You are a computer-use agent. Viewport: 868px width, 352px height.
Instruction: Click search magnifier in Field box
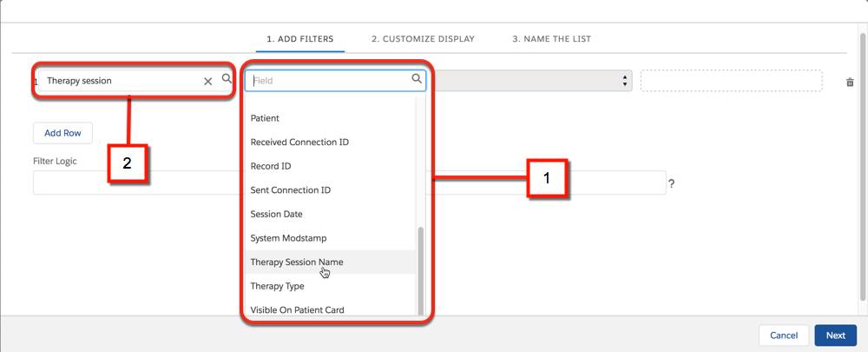click(x=417, y=79)
